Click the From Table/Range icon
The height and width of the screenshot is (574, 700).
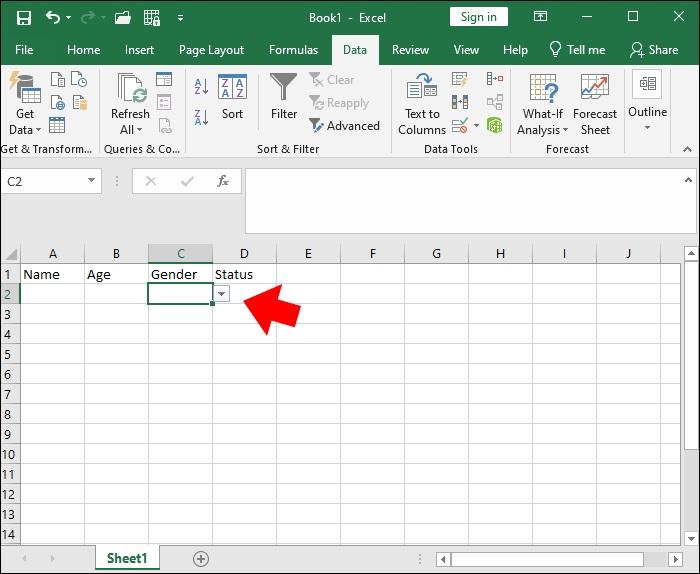click(x=57, y=125)
